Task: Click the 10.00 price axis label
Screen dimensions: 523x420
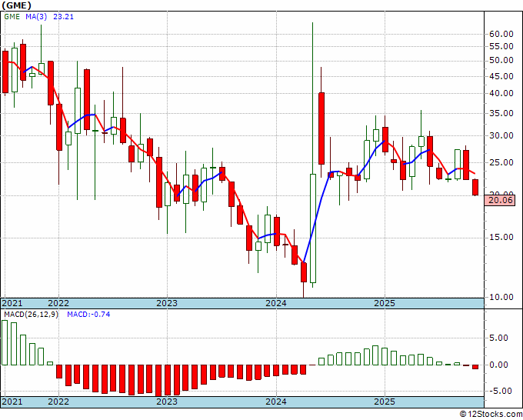Action: [501, 297]
